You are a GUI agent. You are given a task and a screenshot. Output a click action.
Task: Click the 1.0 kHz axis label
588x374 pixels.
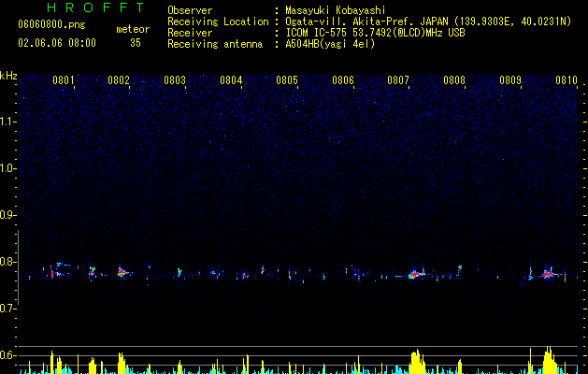click(8, 168)
